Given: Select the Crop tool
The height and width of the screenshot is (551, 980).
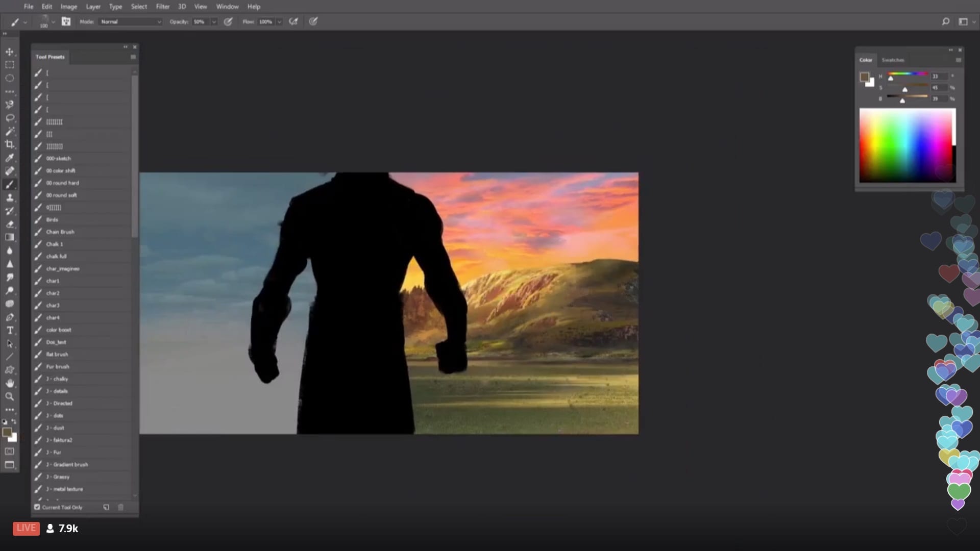Looking at the screenshot, I should click(9, 144).
